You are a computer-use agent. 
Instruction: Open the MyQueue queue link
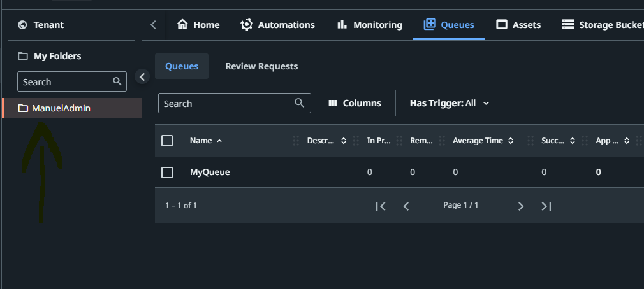click(x=210, y=172)
